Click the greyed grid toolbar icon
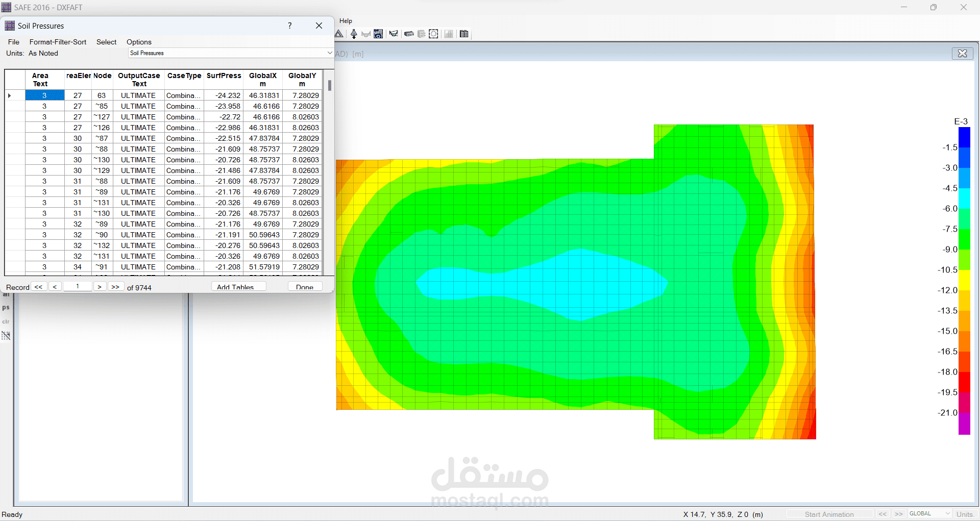The width and height of the screenshot is (980, 521). pos(449,34)
